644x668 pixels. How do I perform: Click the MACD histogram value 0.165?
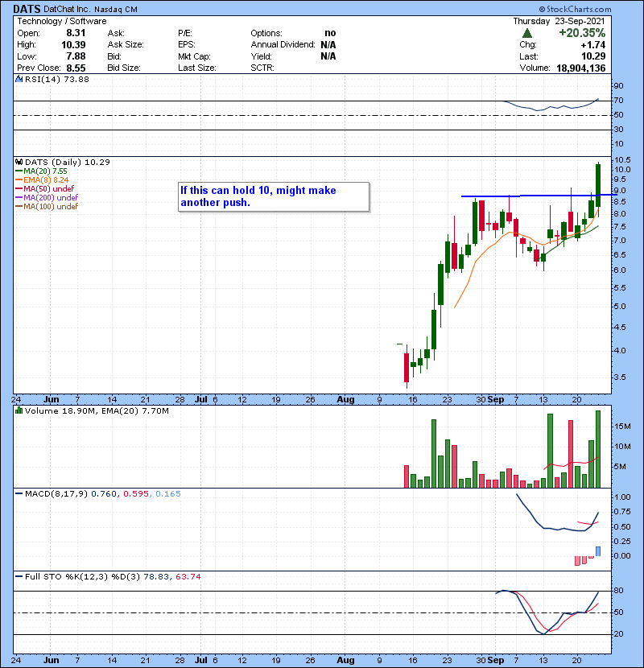coord(168,494)
